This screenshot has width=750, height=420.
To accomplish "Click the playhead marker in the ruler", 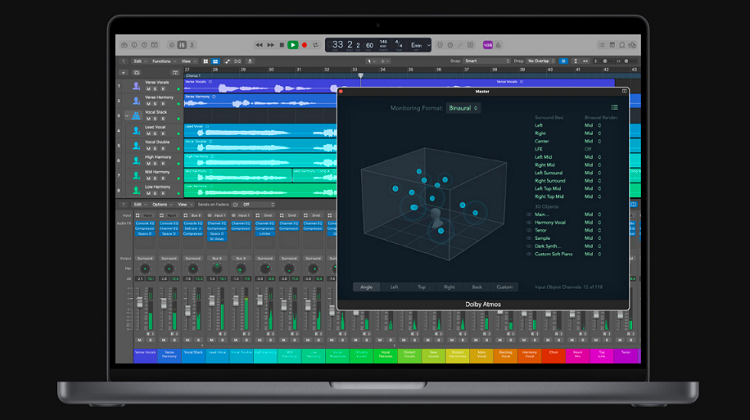I will [x=361, y=76].
